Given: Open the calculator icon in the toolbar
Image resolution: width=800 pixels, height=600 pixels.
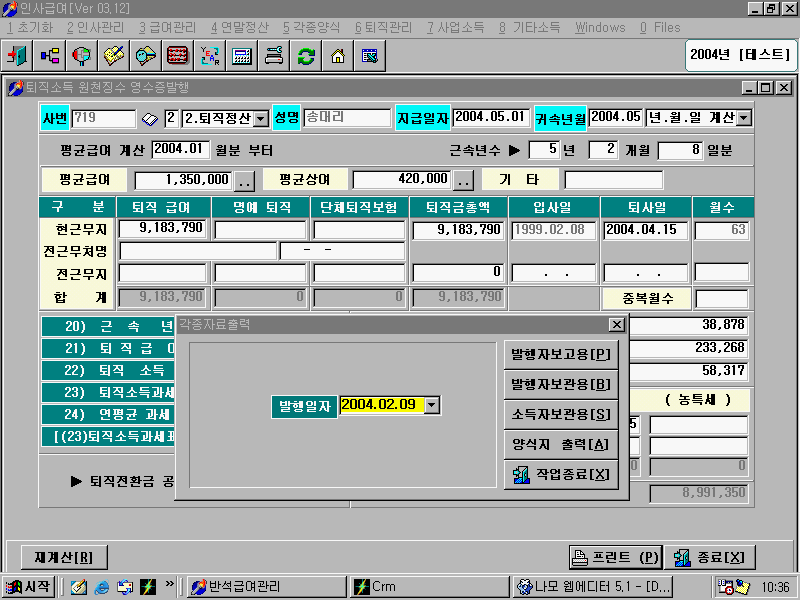Looking at the screenshot, I should click(242, 57).
